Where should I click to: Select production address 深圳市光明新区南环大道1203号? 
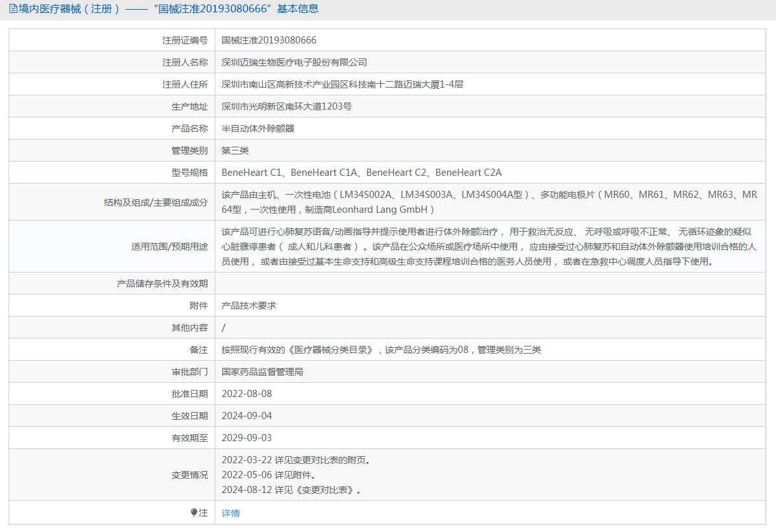pos(287,106)
